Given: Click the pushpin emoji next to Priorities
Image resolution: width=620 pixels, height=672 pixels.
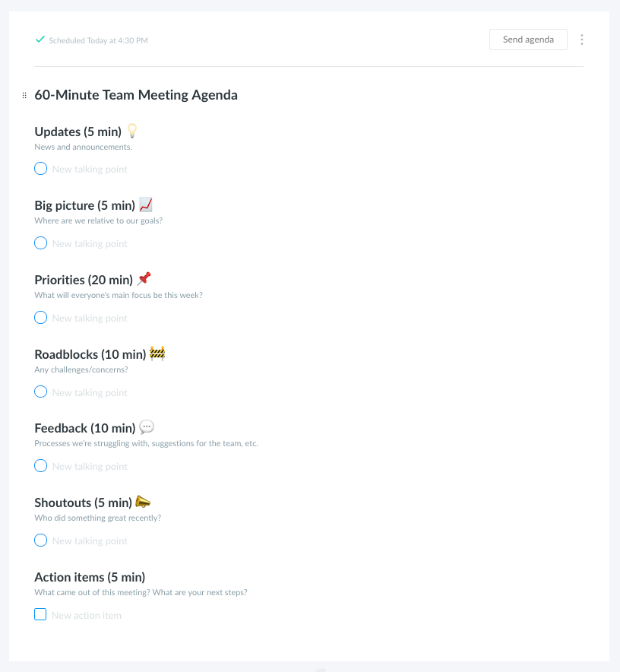Looking at the screenshot, I should [x=144, y=278].
